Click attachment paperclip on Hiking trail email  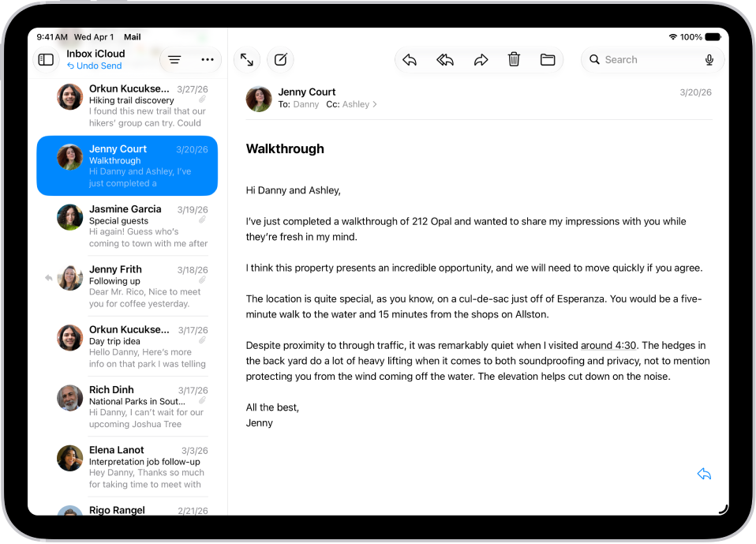(203, 99)
